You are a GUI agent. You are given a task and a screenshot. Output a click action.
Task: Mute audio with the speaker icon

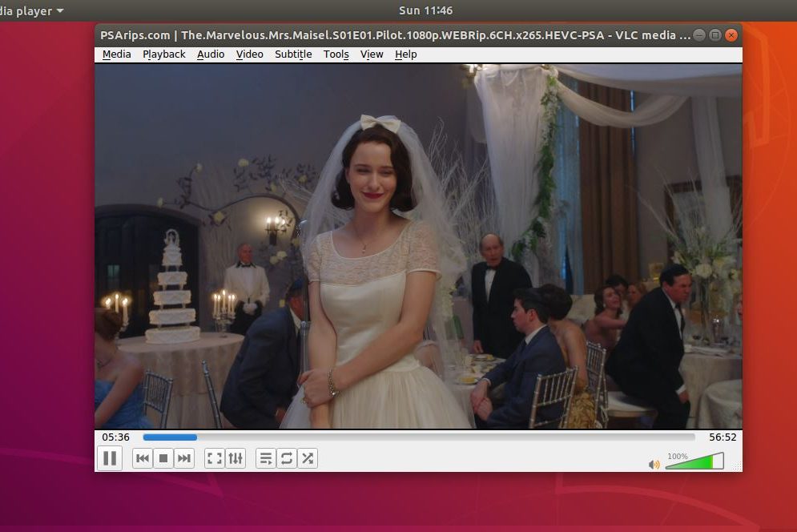(x=654, y=464)
